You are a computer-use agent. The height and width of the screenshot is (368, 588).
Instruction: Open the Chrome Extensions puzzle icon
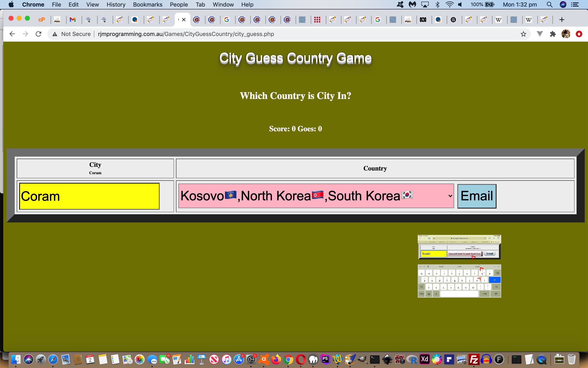click(x=553, y=34)
